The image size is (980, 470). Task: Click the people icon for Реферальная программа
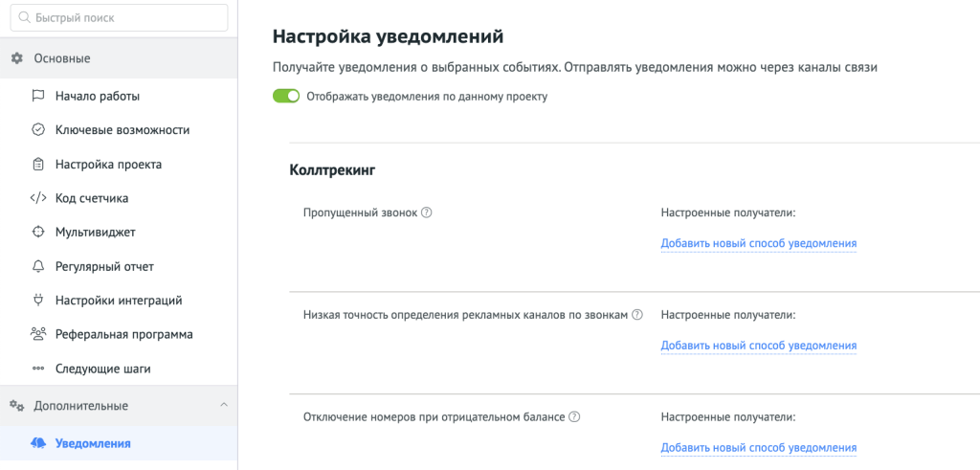[x=38, y=334]
